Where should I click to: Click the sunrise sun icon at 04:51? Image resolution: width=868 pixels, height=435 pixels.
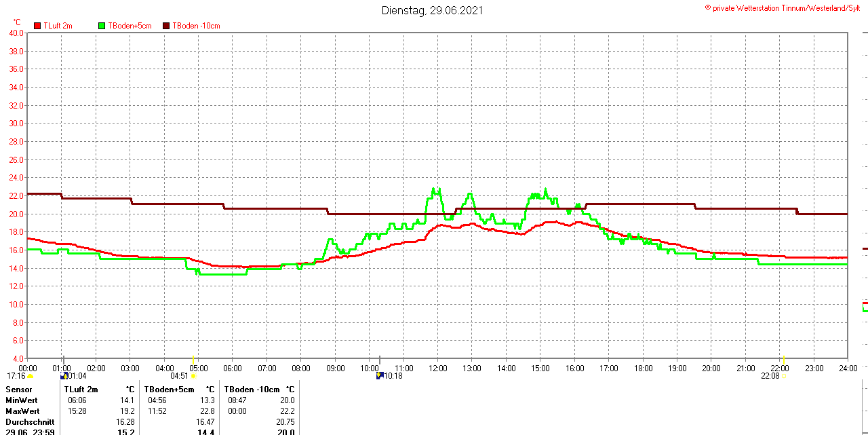[193, 376]
